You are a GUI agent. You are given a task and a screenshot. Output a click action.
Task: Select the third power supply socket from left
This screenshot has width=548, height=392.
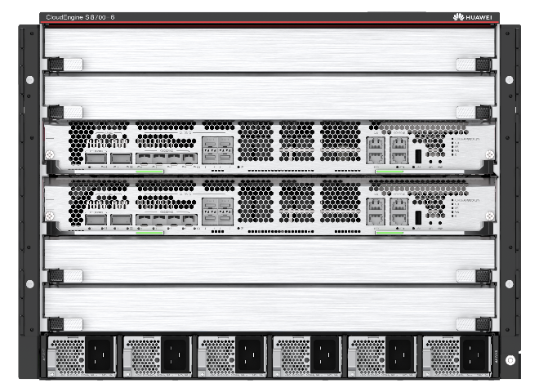[x=248, y=356]
